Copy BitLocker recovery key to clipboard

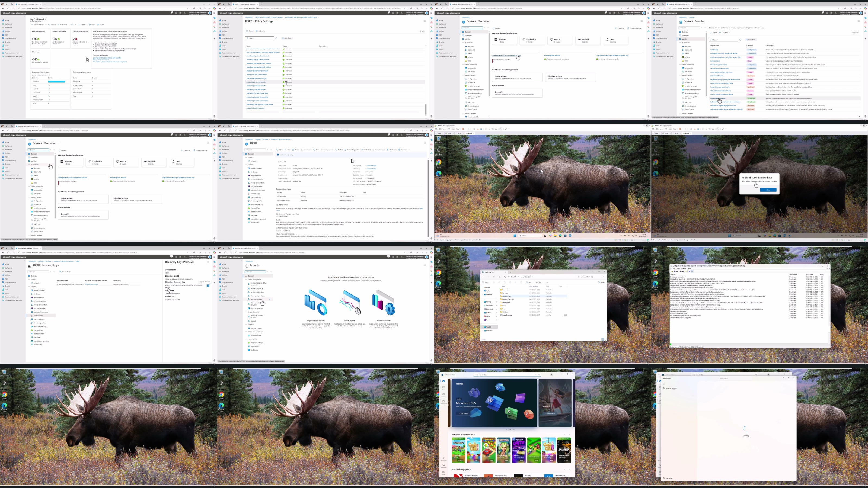click(x=208, y=285)
